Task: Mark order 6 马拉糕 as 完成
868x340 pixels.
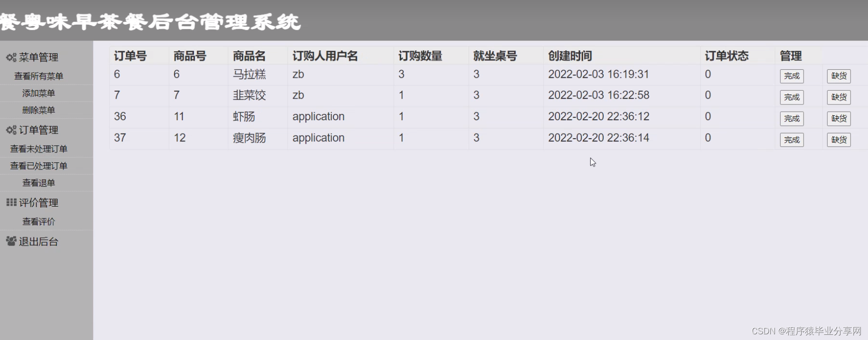Action: [792, 76]
